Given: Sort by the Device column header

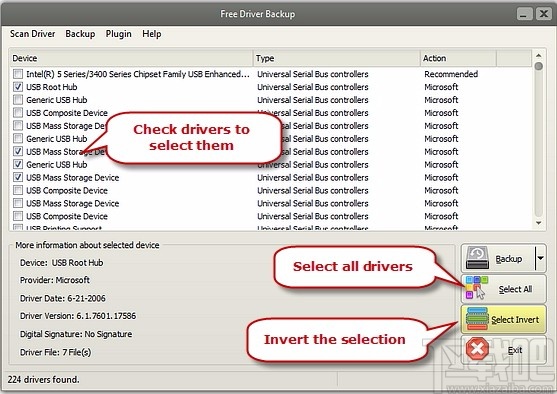Looking at the screenshot, I should [131, 58].
